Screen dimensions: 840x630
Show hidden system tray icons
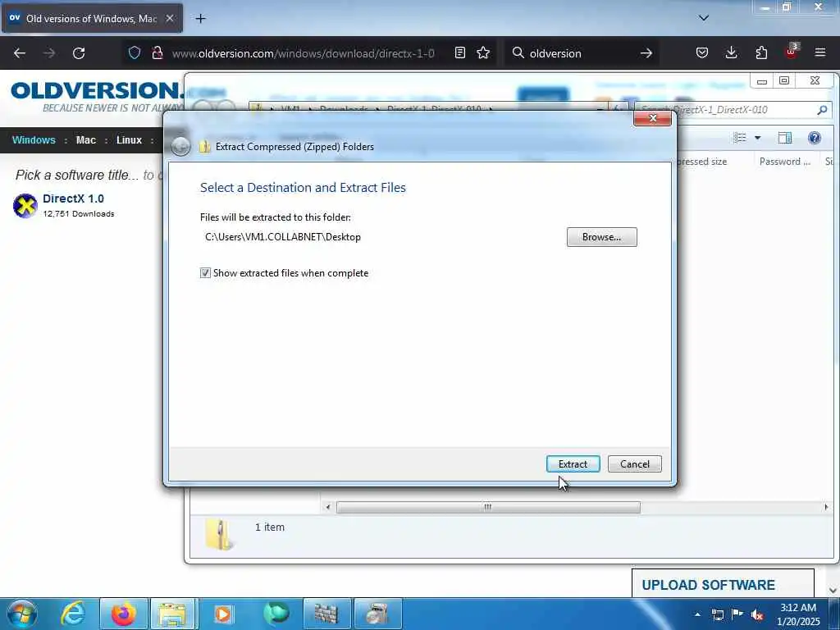pos(697,614)
